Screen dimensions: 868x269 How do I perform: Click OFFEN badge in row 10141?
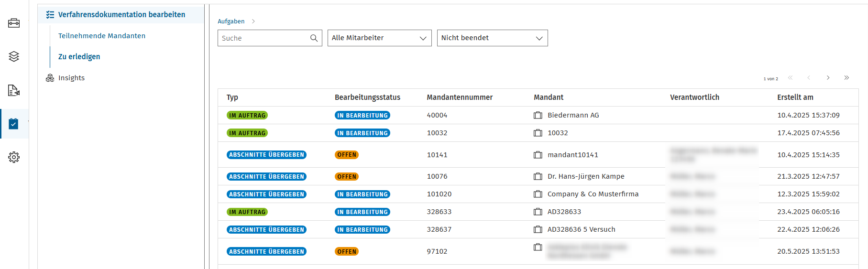click(347, 155)
